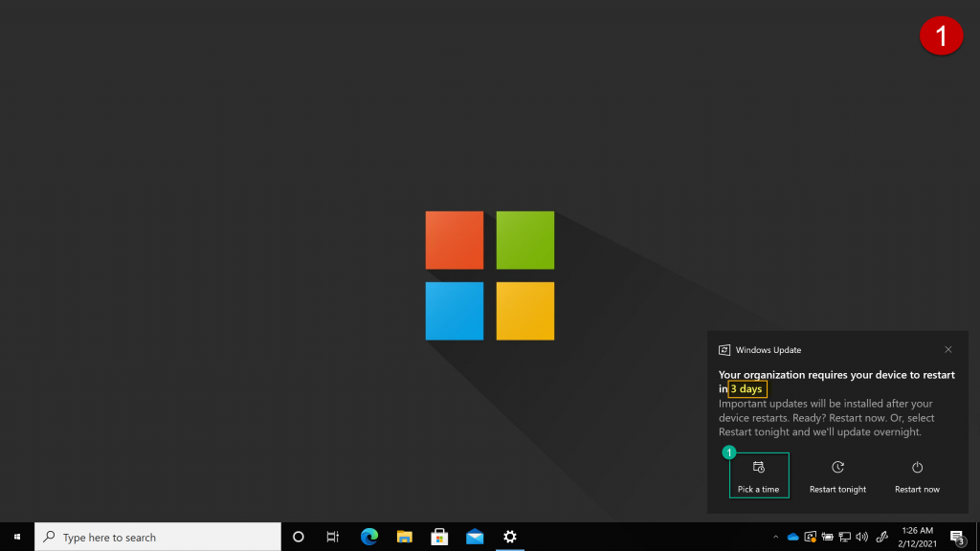Viewport: 980px width, 551px height.
Task: Open the OneDrive tray icon
Action: pyautogui.click(x=793, y=537)
